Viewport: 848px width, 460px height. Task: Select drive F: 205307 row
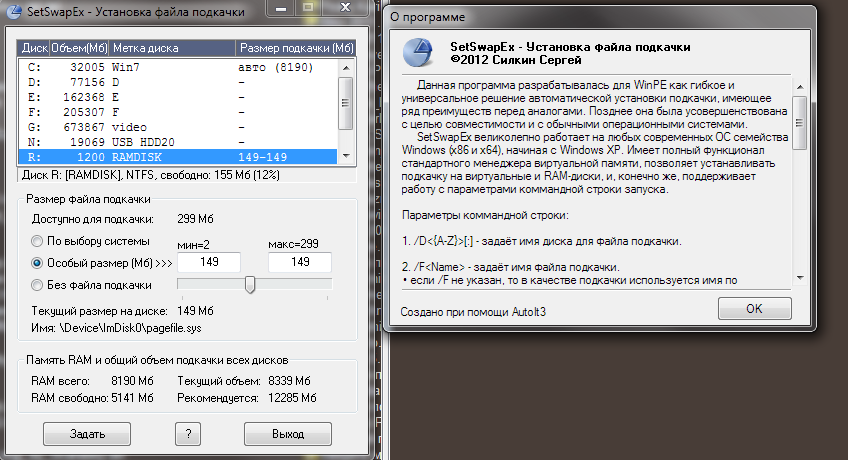pos(178,112)
